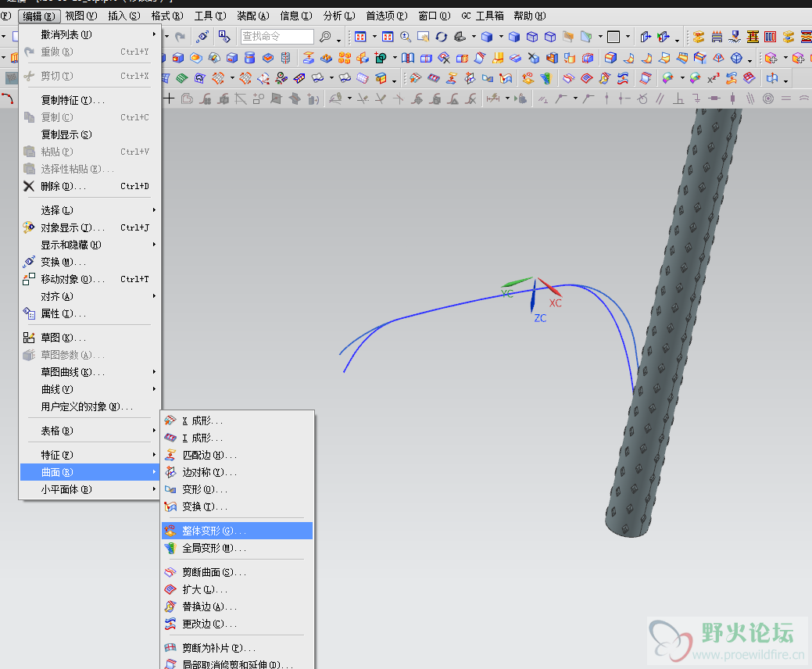Click 复制特征(Y)... menu entry
Viewport: 812px width, 669px height.
tap(90, 100)
